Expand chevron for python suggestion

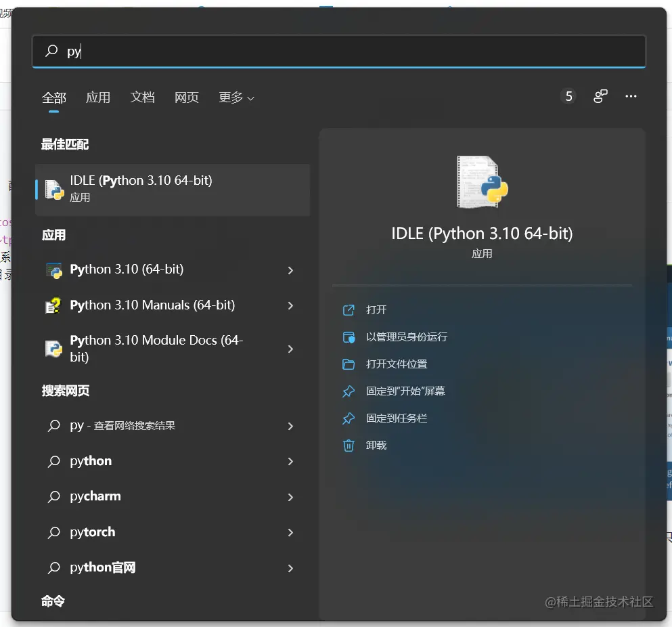[290, 462]
